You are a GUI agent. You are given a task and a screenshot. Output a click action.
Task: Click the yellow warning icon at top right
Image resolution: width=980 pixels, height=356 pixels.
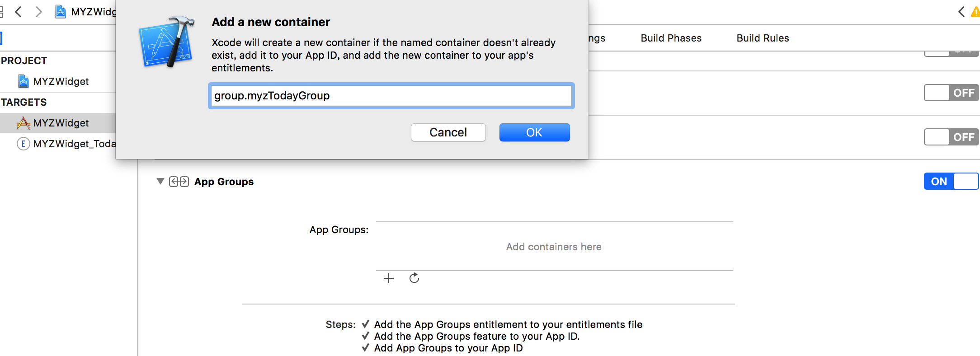pyautogui.click(x=975, y=12)
